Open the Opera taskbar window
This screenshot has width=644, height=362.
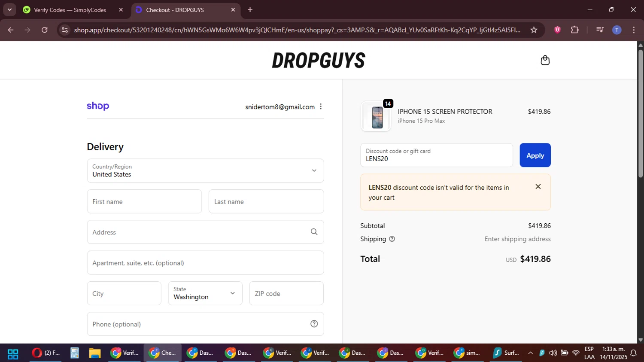(45, 353)
